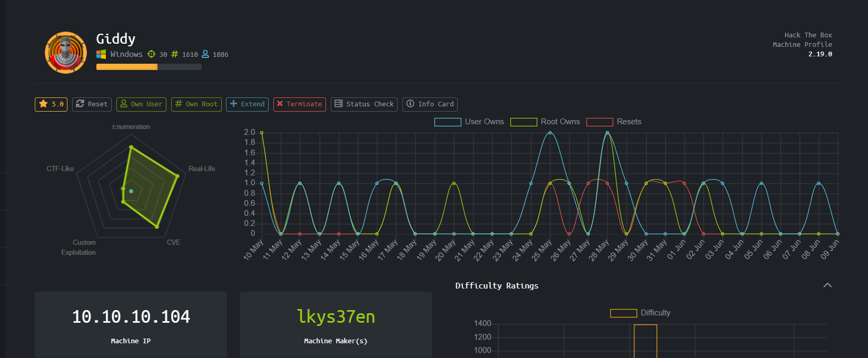Click the 20 May Root Owns data point
This screenshot has width=868, height=358.
click(x=454, y=183)
